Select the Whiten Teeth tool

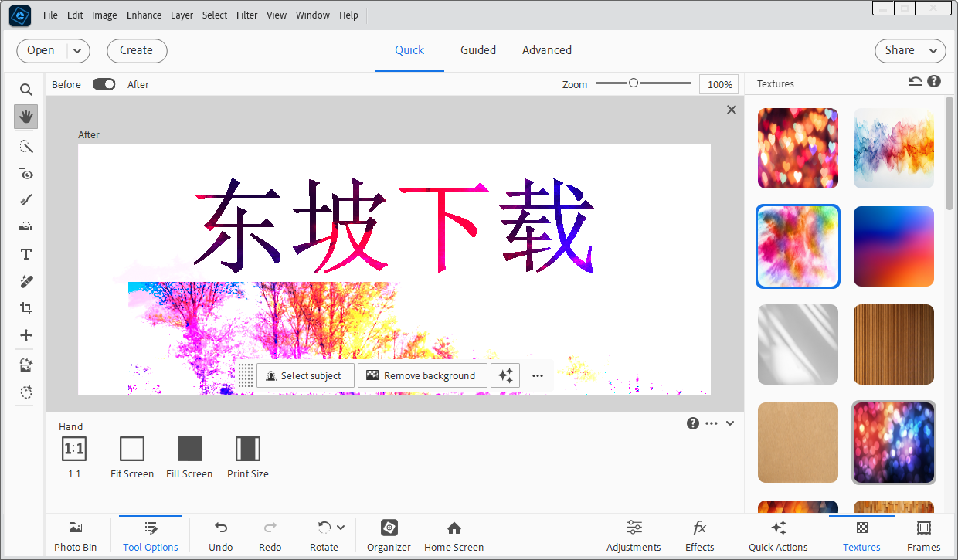(x=25, y=200)
